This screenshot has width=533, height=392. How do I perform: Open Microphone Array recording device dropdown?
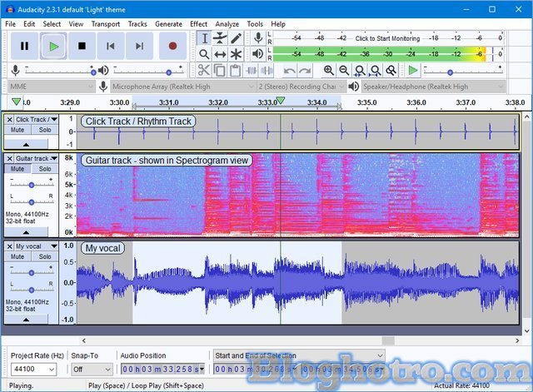[x=183, y=87]
